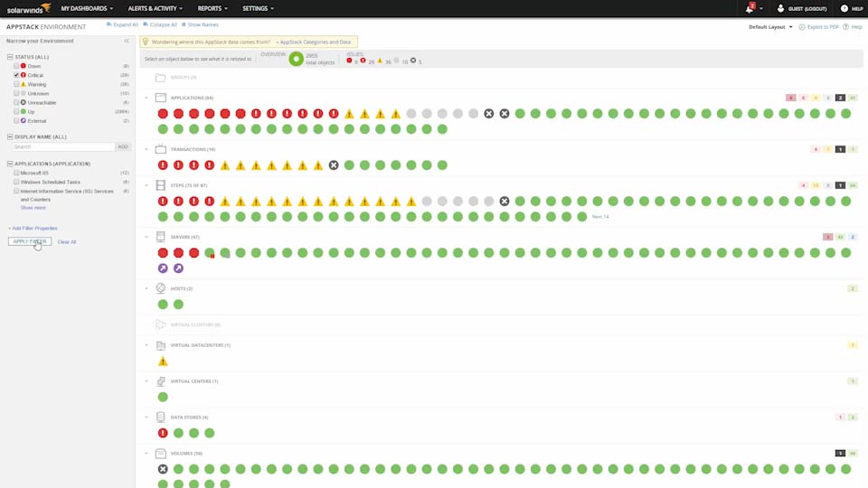
Task: Open the Alerts & Activity menu
Action: tap(155, 8)
